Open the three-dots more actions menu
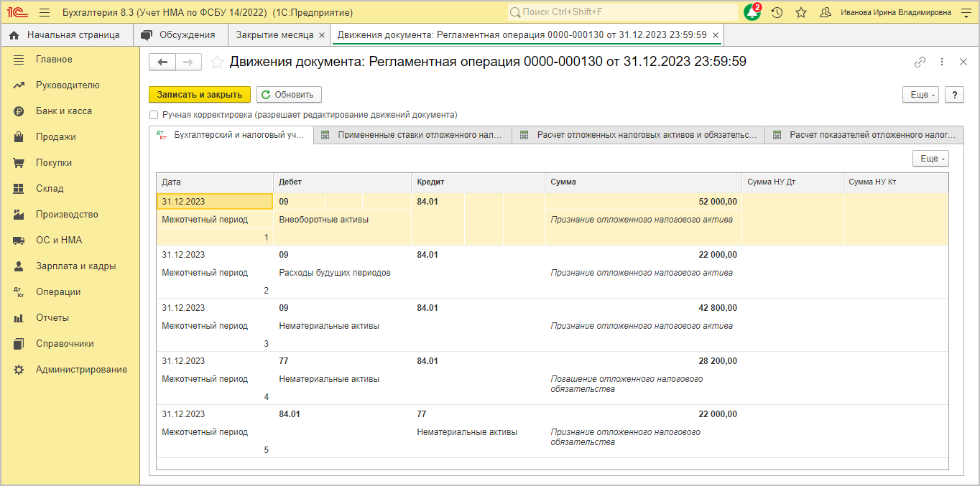Viewport: 980px width, 486px height. [942, 62]
